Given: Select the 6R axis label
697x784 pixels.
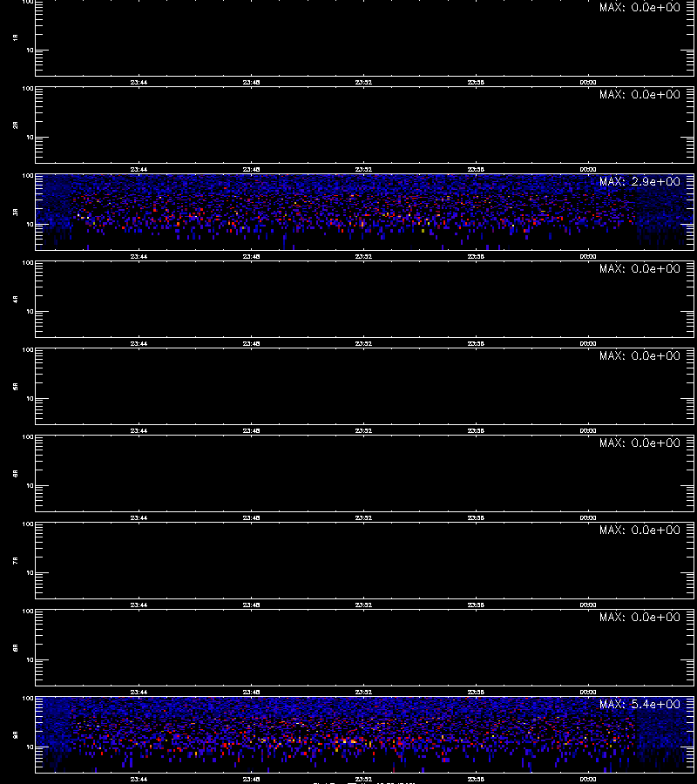Looking at the screenshot, I should [16, 473].
